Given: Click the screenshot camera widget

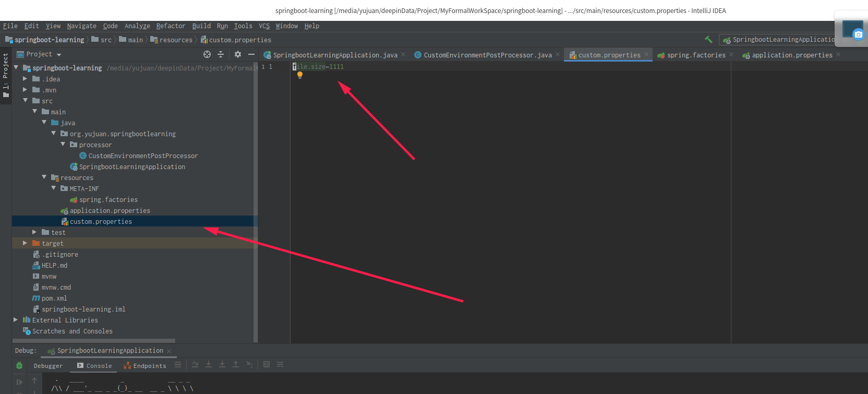Looking at the screenshot, I should click(853, 29).
